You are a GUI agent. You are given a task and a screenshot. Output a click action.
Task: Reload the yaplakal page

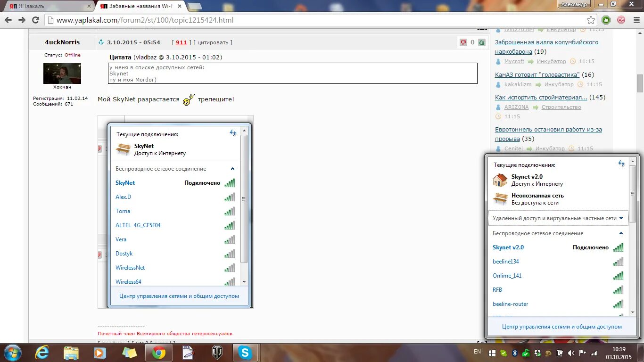[35, 20]
